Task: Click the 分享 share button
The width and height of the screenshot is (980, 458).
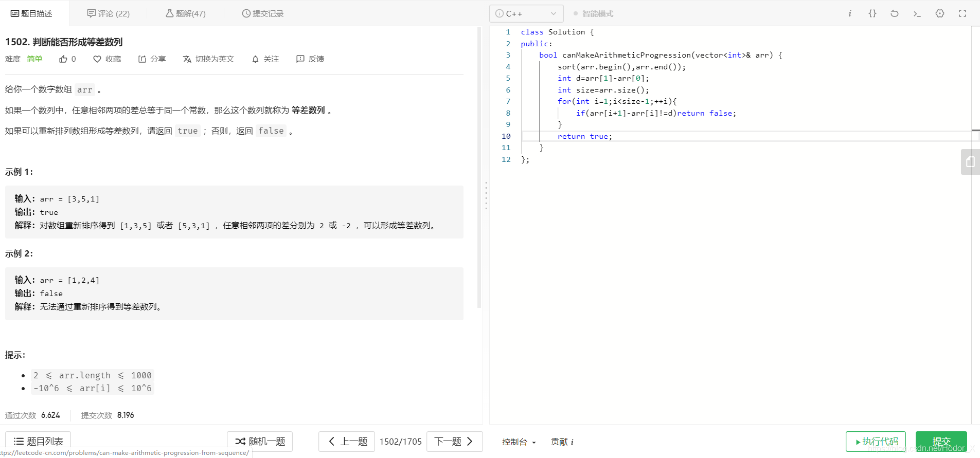Action: pyautogui.click(x=152, y=59)
